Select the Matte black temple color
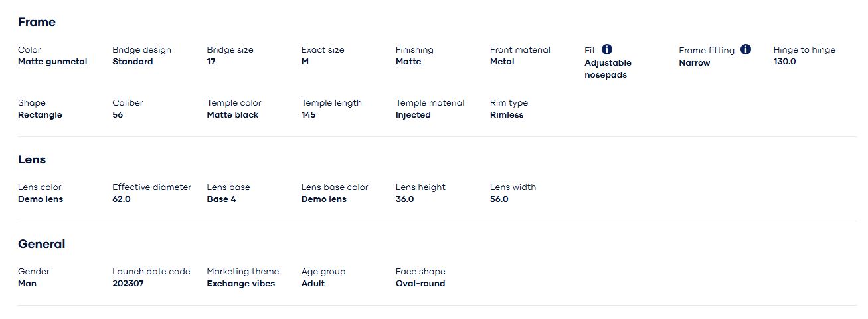This screenshot has width=868, height=319. coord(232,115)
